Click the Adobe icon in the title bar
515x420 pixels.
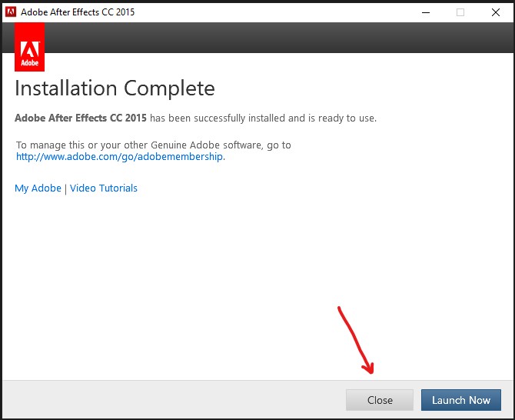(x=11, y=12)
